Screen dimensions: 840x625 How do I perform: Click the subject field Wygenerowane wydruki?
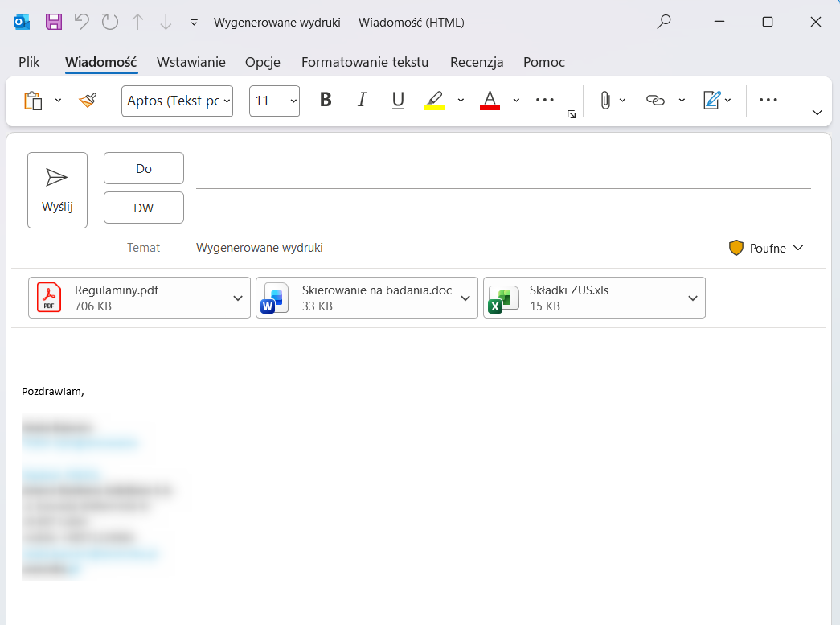pos(260,248)
